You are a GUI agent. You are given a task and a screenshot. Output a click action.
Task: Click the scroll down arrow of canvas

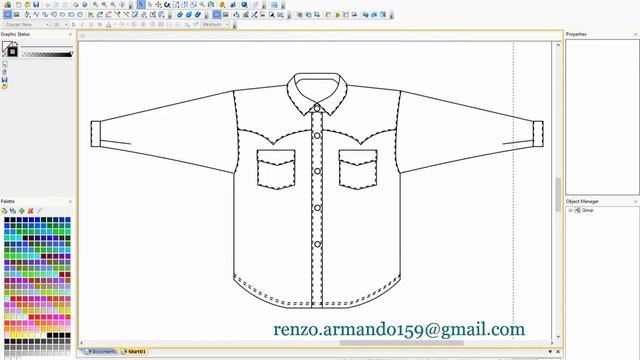558,337
